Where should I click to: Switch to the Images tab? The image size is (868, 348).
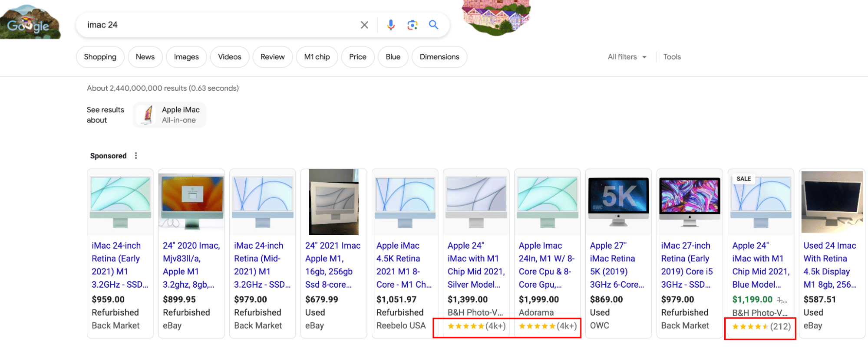click(186, 57)
